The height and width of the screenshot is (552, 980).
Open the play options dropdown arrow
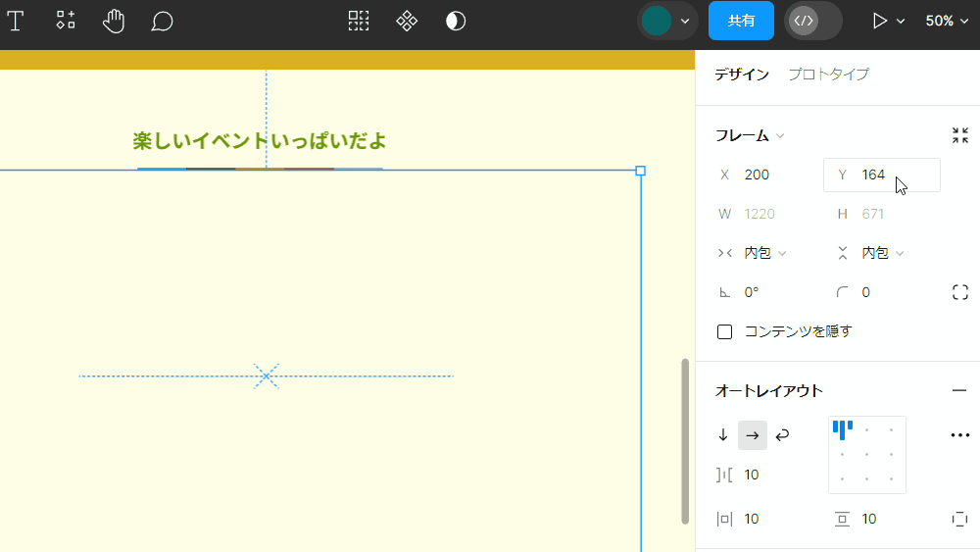(901, 21)
